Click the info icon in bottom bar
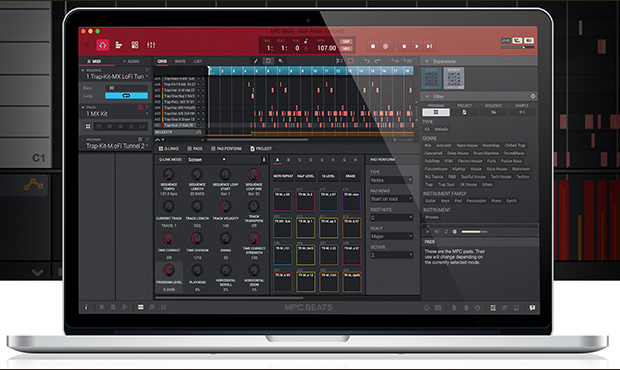Image resolution: width=620 pixels, height=370 pixels. [x=86, y=307]
